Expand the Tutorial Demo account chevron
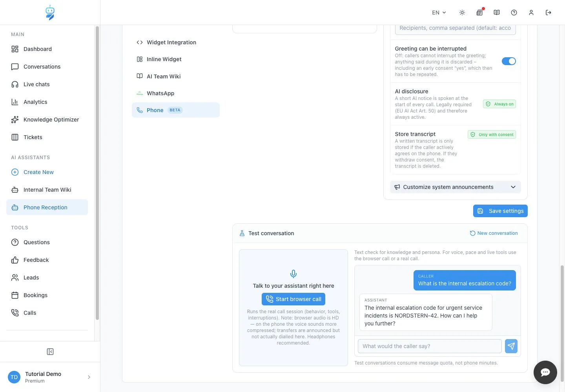The width and height of the screenshot is (565, 392). [89, 377]
